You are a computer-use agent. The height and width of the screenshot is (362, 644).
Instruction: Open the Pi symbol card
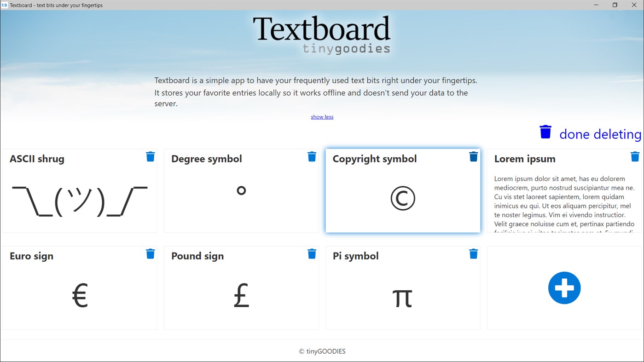[403, 297]
